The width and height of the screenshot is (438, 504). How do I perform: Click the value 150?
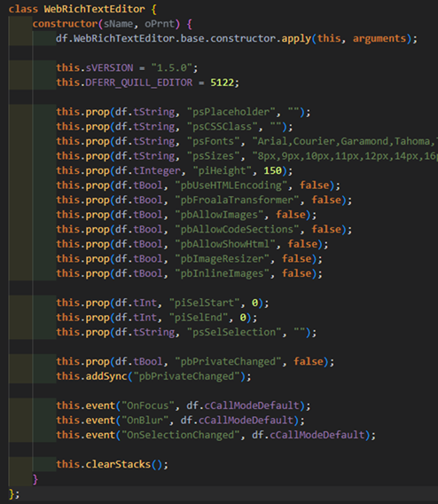(x=272, y=170)
